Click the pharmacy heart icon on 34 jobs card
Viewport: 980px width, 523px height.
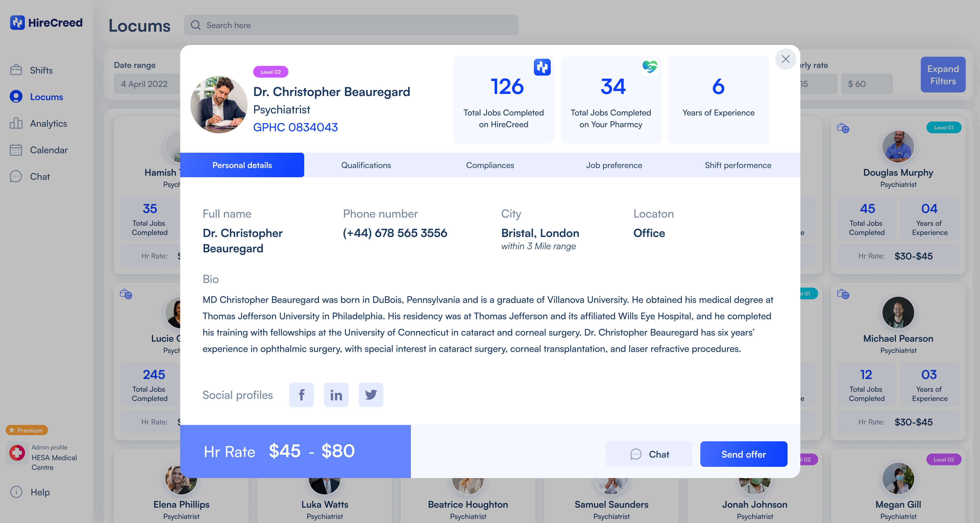[650, 67]
